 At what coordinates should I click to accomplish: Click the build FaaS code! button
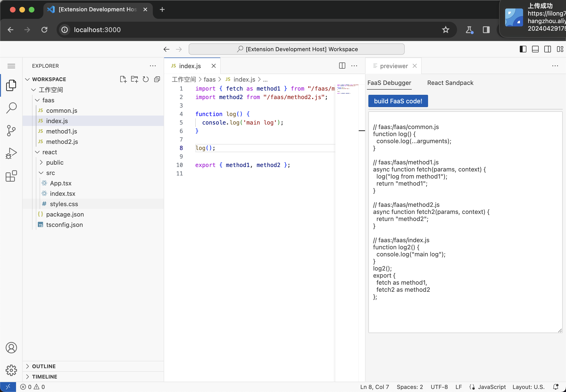tap(398, 101)
